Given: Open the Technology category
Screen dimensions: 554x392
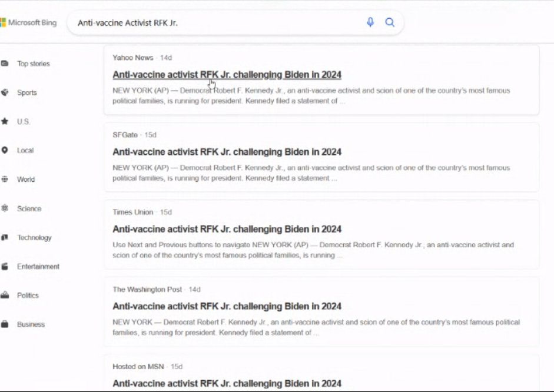Looking at the screenshot, I should [34, 238].
